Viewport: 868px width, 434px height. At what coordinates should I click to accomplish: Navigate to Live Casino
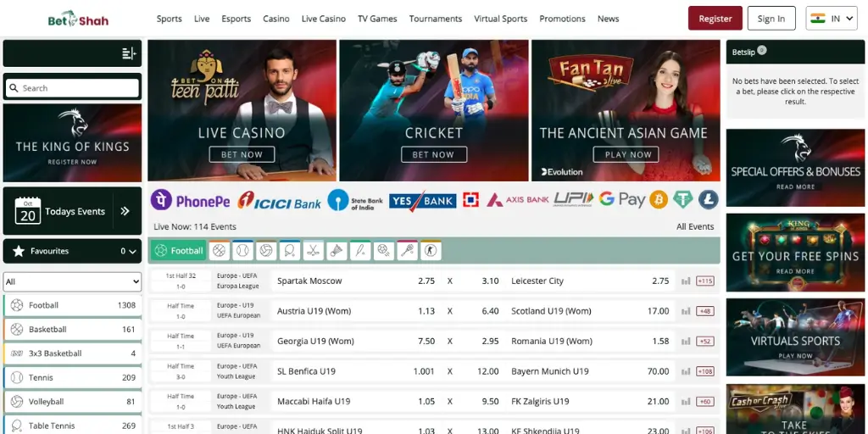tap(323, 19)
